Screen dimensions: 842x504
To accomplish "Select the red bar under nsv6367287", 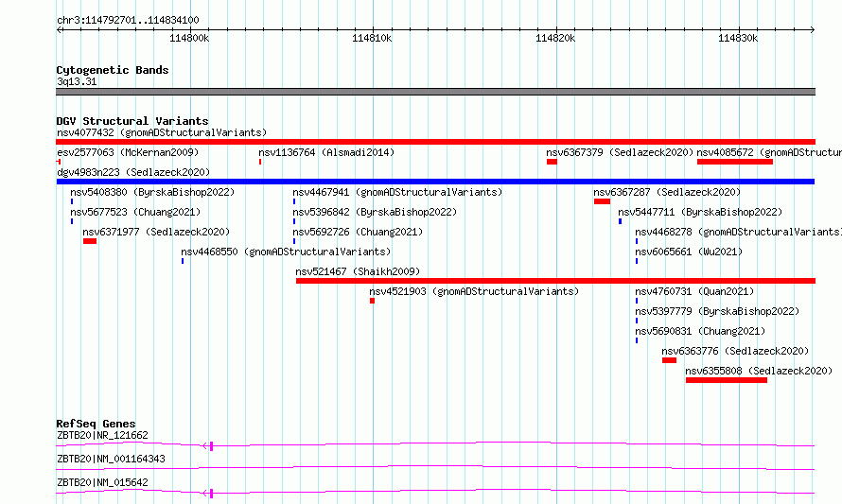I will tap(602, 201).
